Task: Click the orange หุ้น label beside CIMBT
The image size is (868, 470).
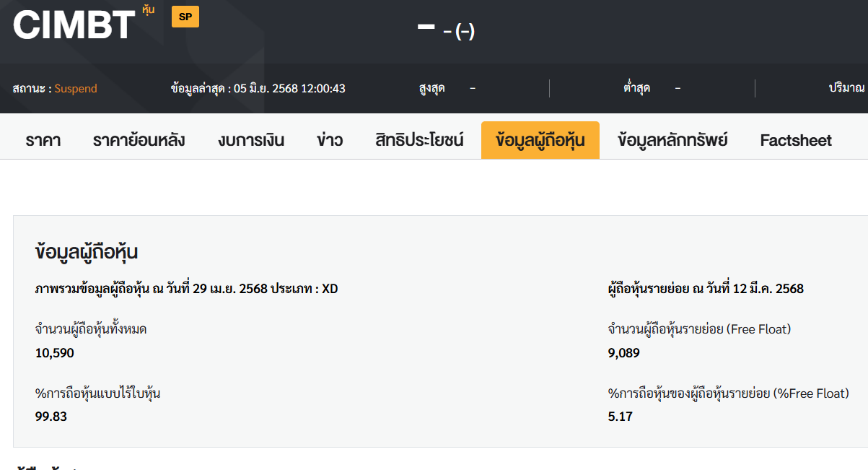Action: [x=149, y=10]
